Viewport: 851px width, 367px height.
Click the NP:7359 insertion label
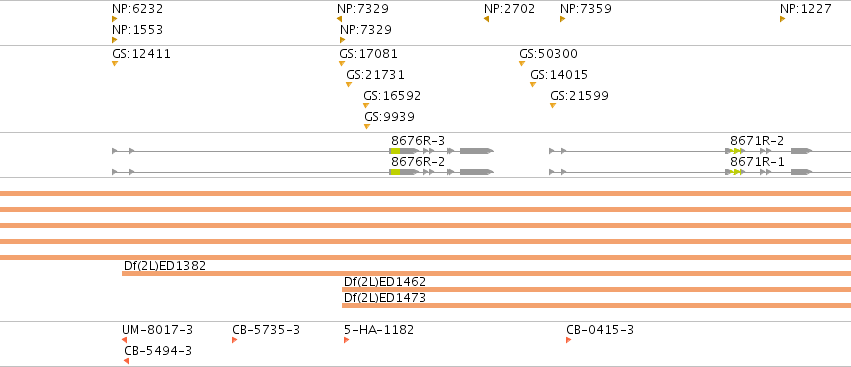tap(586, 9)
